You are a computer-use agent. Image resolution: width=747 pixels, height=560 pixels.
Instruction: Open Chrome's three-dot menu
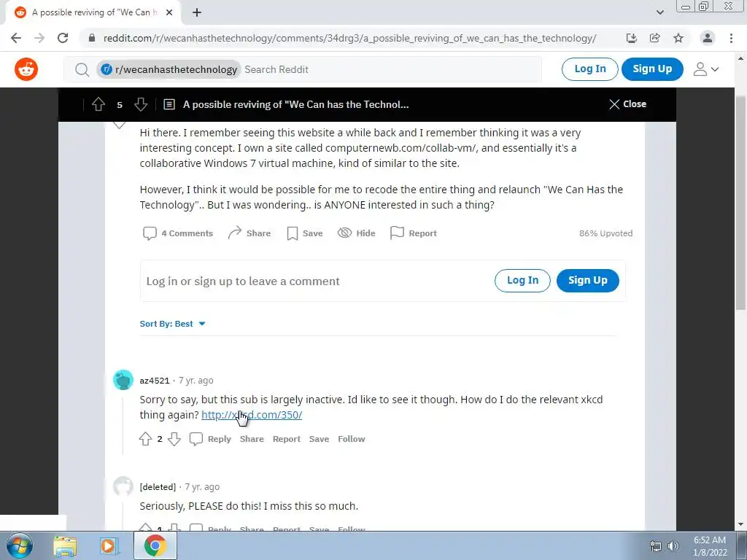point(731,38)
